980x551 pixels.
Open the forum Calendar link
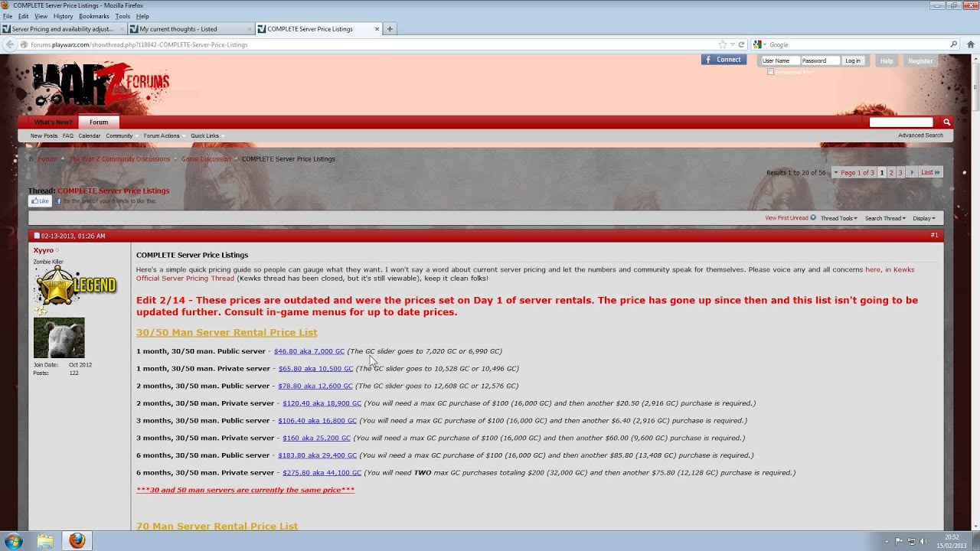(x=89, y=135)
